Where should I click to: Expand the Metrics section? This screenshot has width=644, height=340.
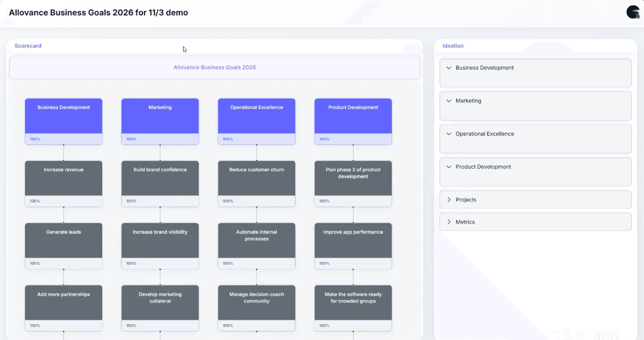(449, 222)
